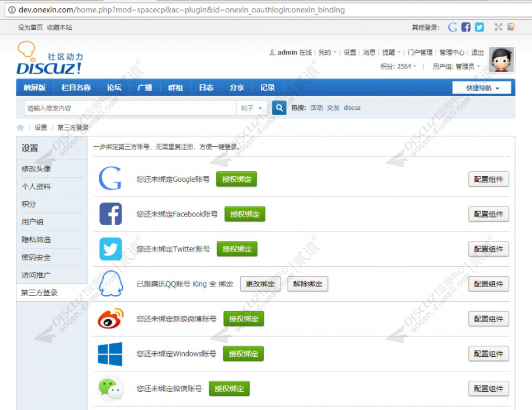Click the 退出 logout link
Image resolution: width=532 pixels, height=410 pixels.
coord(478,52)
